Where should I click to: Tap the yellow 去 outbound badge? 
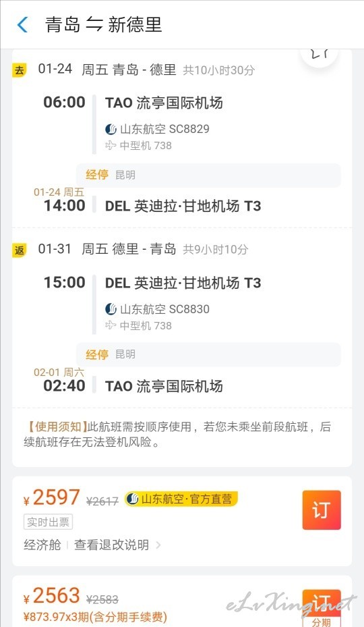tap(19, 70)
